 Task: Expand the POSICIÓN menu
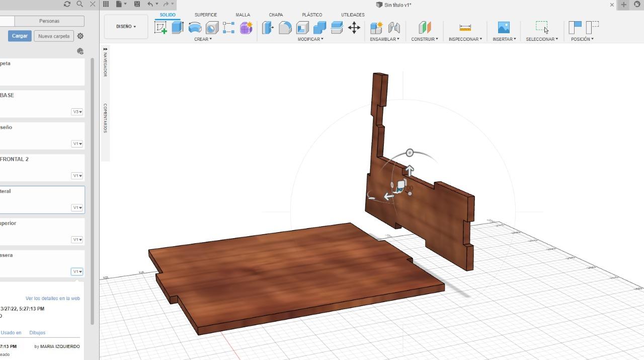click(582, 39)
